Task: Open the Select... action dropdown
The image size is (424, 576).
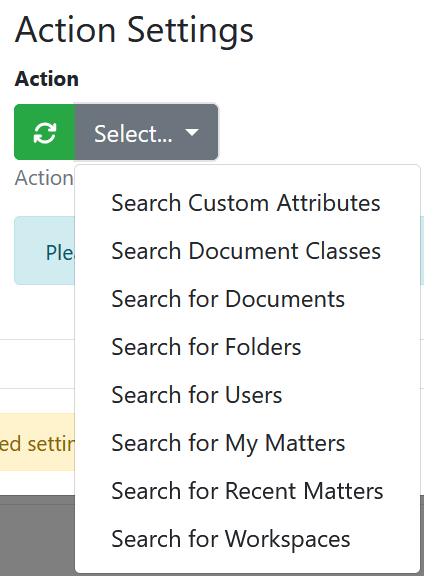Action: click(146, 132)
